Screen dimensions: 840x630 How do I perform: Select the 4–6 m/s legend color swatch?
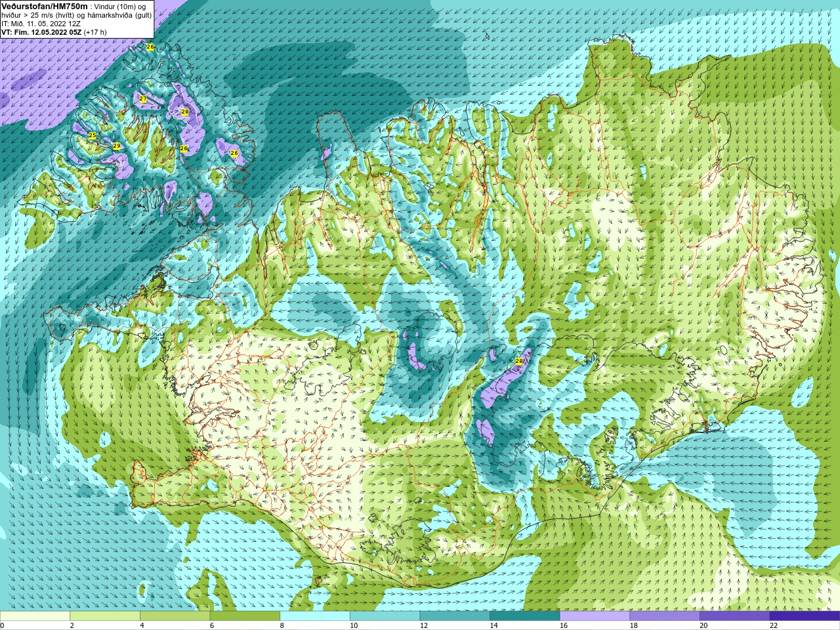pos(175,616)
